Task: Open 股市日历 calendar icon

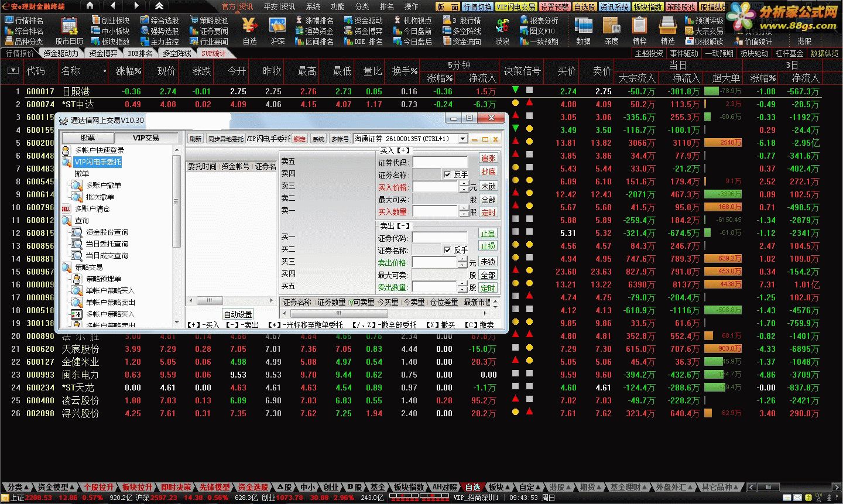Action: (69, 30)
